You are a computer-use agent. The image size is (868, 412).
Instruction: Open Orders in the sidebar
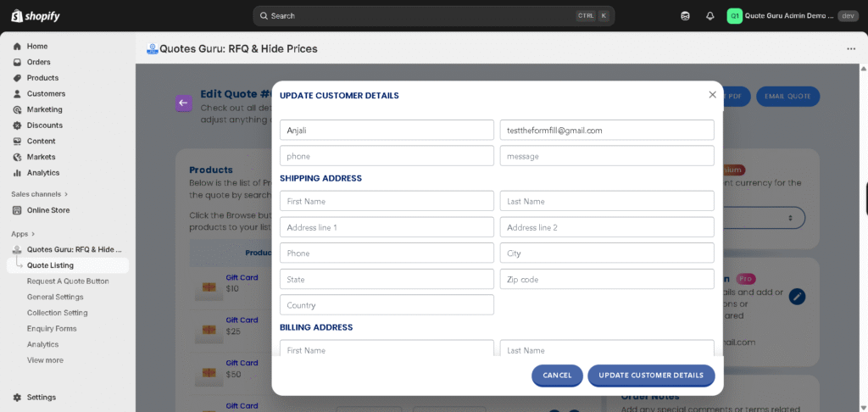[x=38, y=62]
